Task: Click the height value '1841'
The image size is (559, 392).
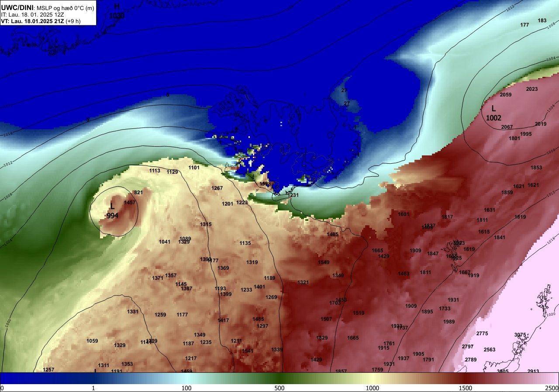Action: click(x=500, y=237)
